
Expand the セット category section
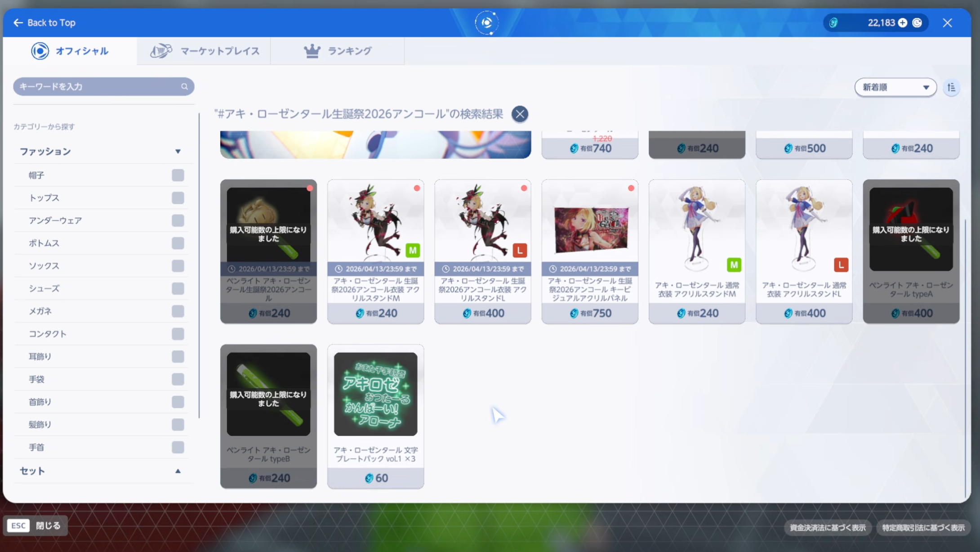[178, 471]
